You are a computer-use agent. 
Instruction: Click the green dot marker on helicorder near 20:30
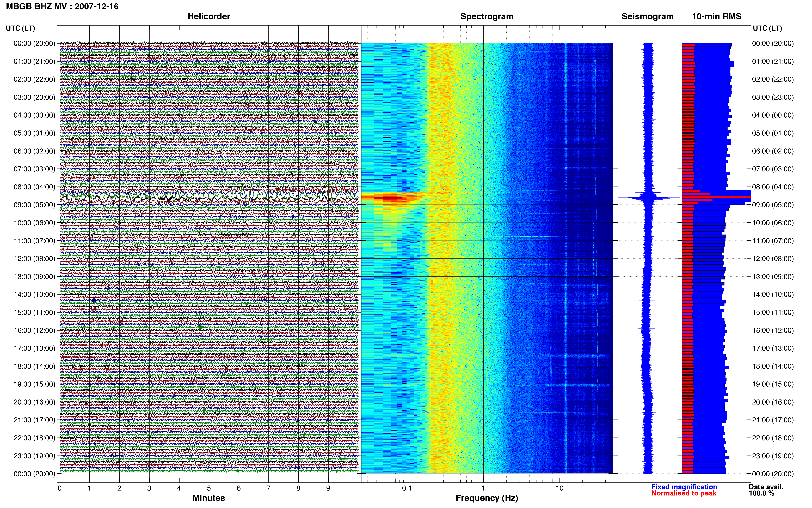point(204,411)
